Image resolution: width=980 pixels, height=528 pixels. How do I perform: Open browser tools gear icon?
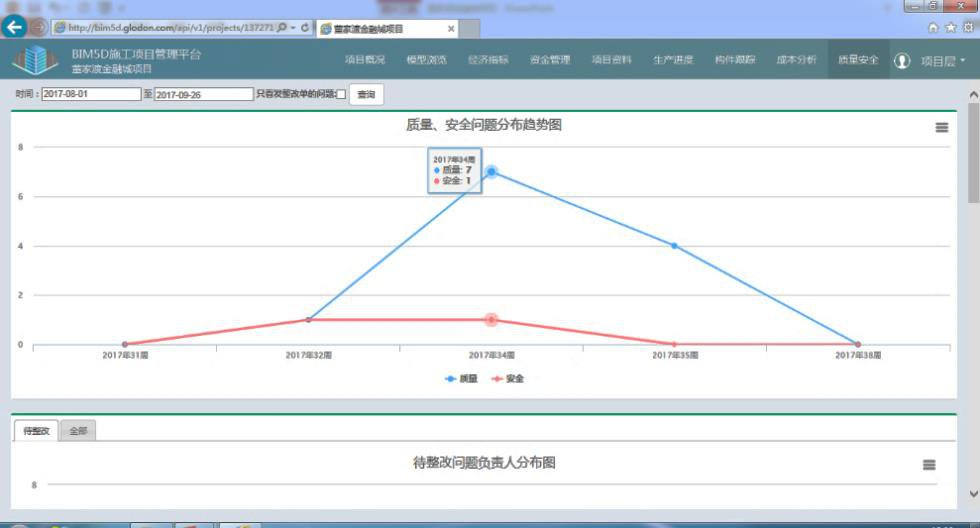tap(968, 27)
